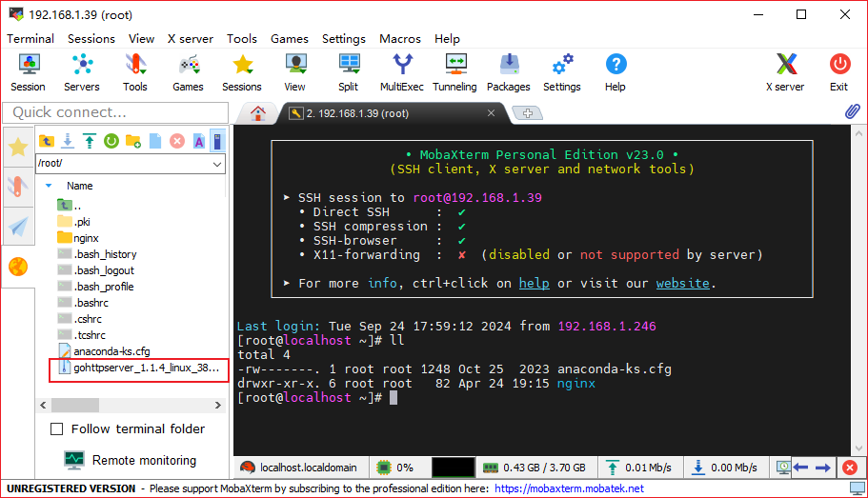Open the Macros menu

400,39
